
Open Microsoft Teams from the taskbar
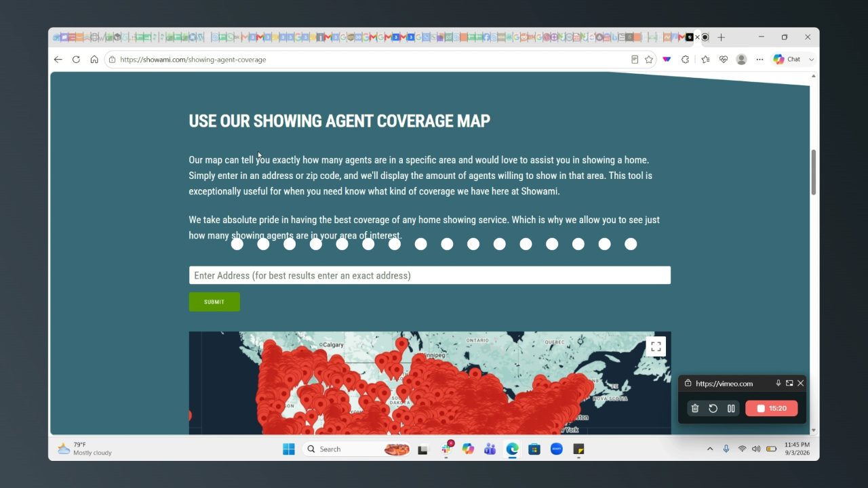tap(490, 449)
